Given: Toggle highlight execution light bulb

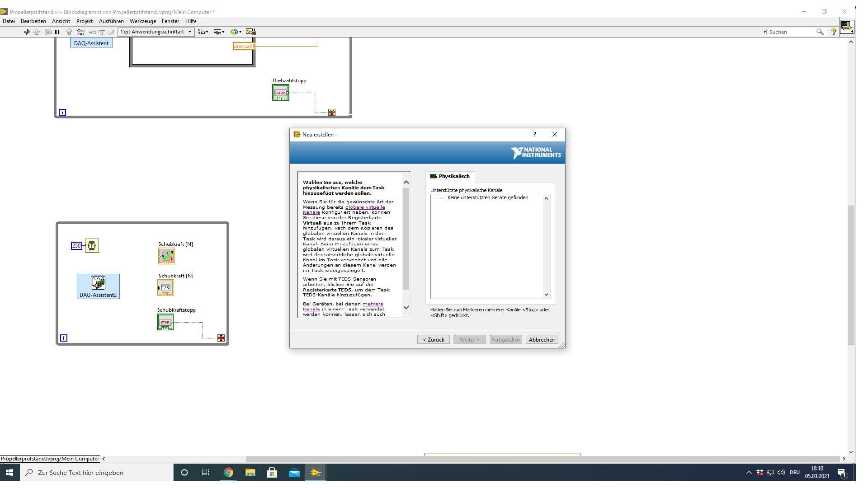Looking at the screenshot, I should click(x=69, y=32).
